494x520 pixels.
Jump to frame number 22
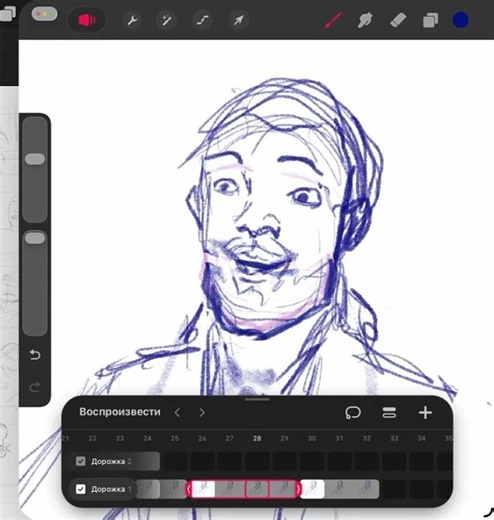pos(92,438)
